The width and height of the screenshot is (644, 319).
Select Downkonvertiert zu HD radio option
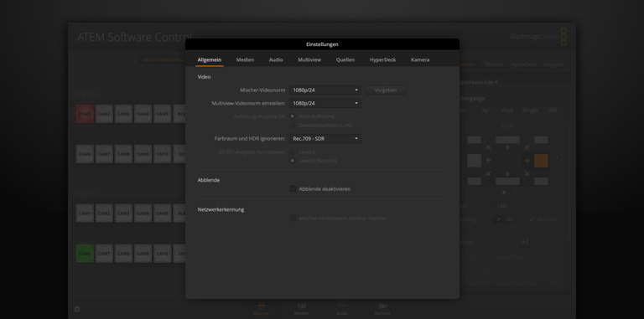pyautogui.click(x=293, y=126)
